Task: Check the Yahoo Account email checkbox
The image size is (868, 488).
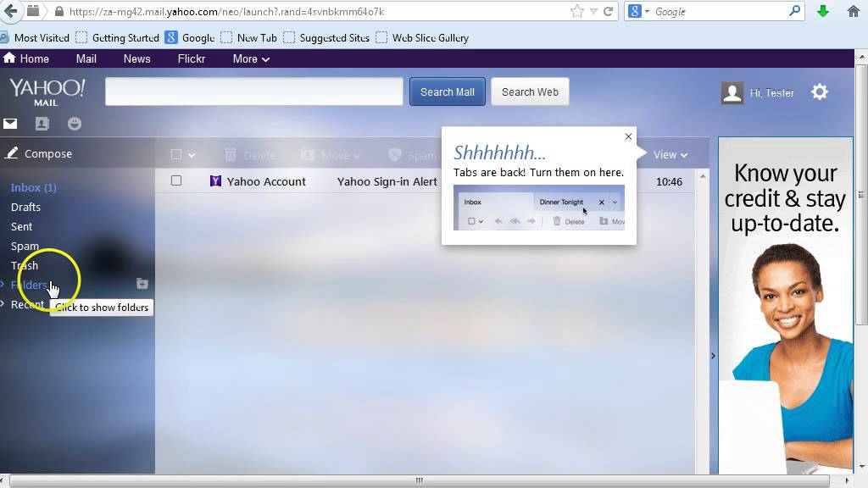Action: click(176, 180)
